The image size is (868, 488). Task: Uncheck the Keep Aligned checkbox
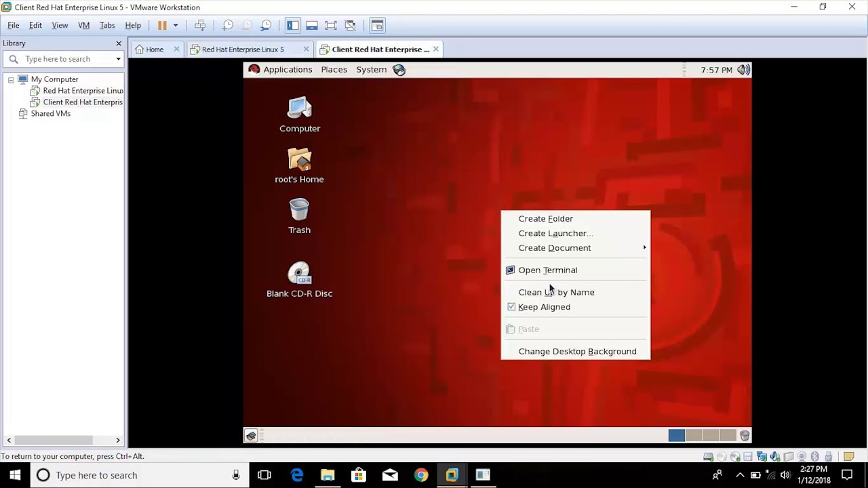(x=511, y=307)
